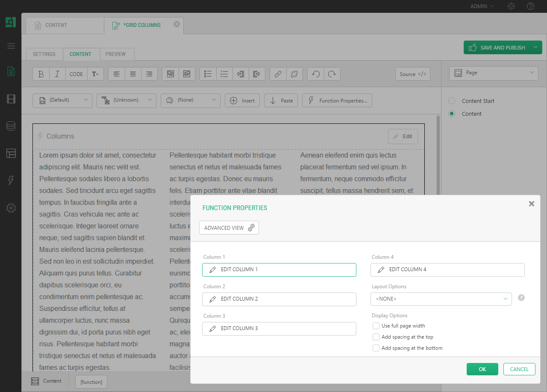Select the bulleted list icon
The width and height of the screenshot is (547, 392).
point(208,74)
